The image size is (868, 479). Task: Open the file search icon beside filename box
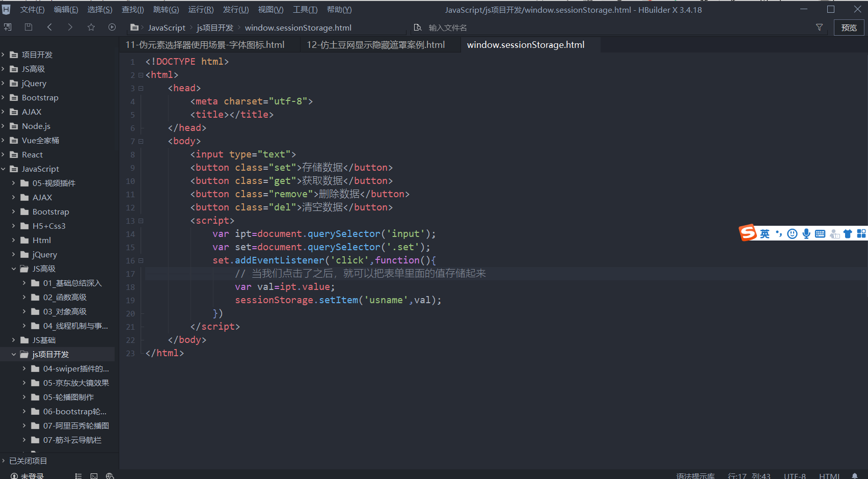[418, 27]
